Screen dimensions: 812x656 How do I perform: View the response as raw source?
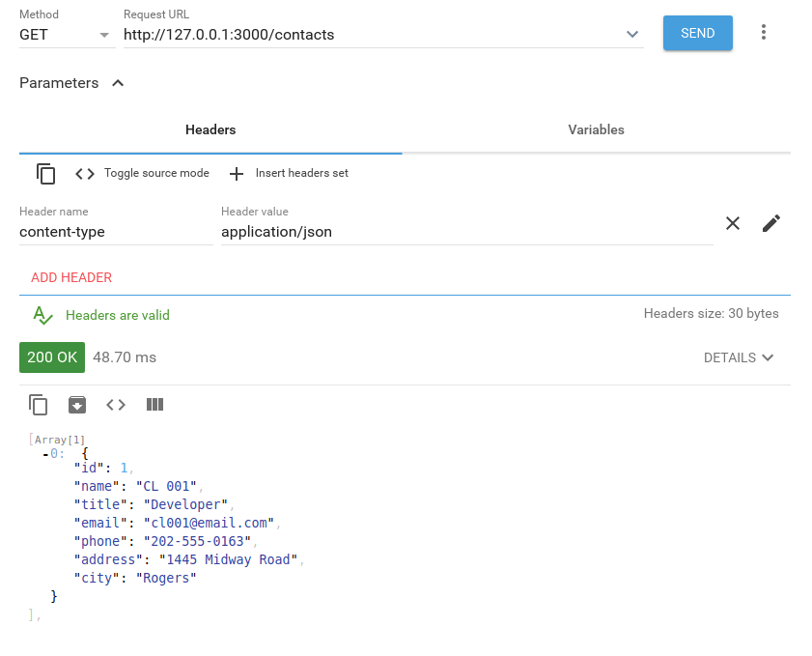pos(116,405)
